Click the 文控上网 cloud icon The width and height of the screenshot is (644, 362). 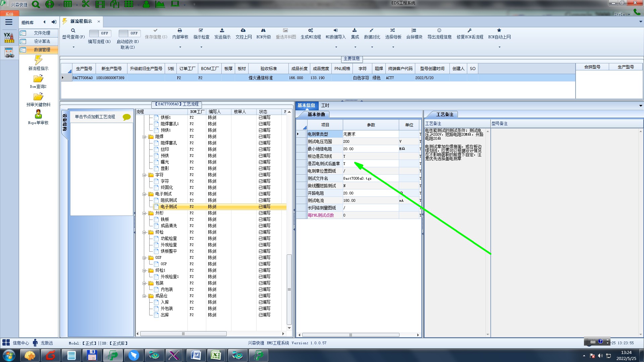pos(243,31)
